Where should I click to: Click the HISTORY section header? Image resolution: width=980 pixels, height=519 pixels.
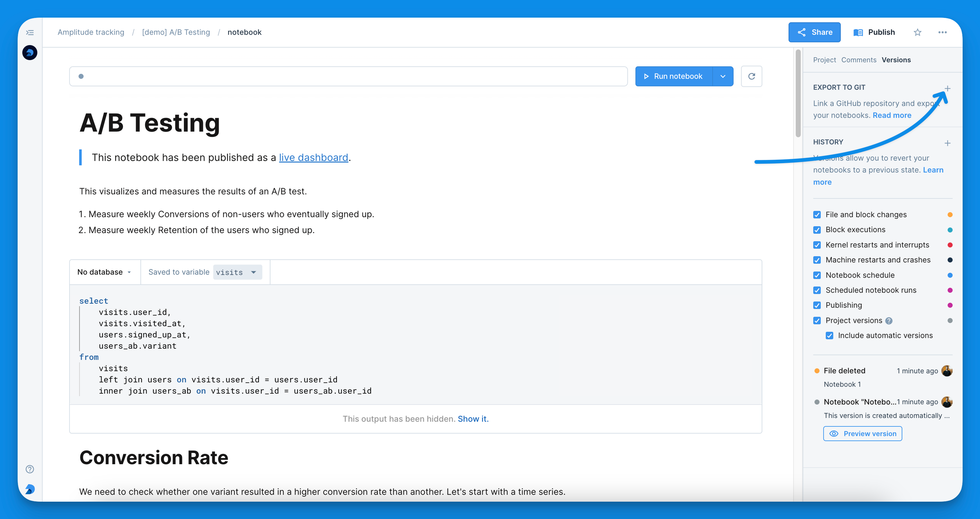point(828,142)
